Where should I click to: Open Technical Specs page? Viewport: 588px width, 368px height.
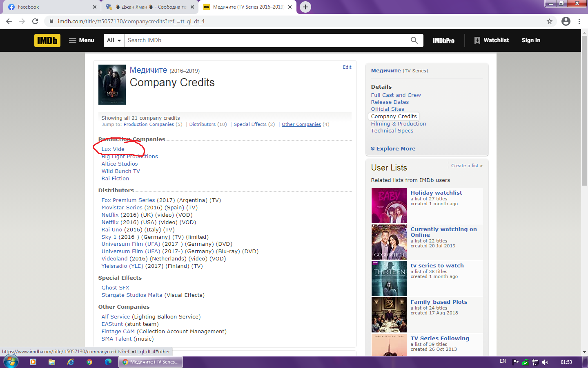point(392,131)
